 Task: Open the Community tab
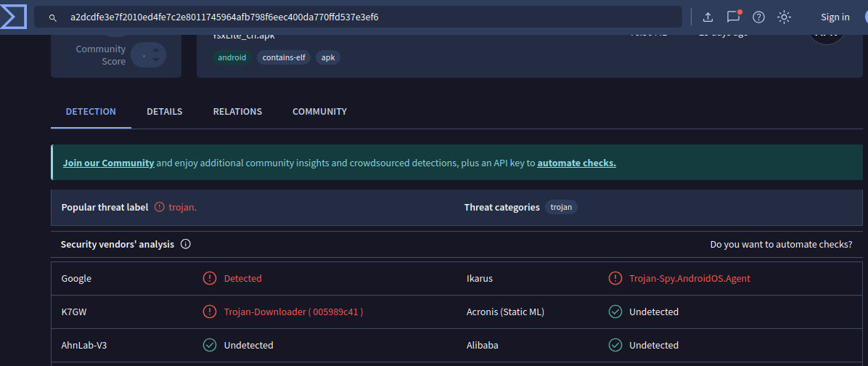click(319, 112)
